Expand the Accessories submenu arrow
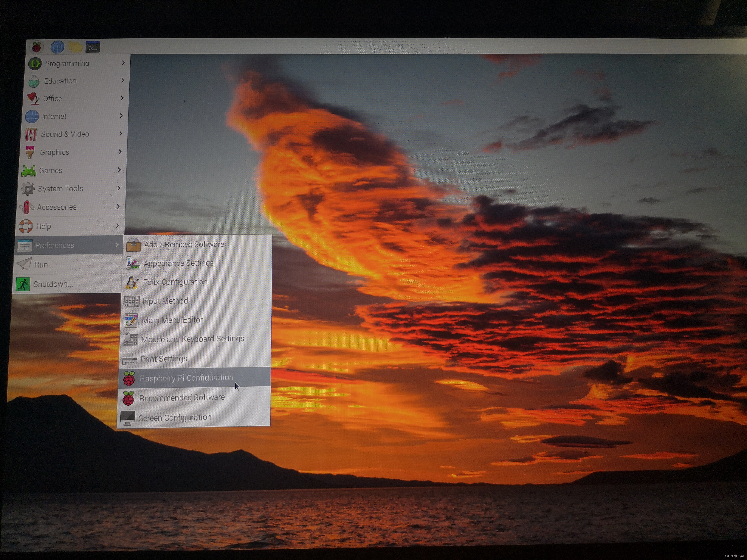Screen dimensions: 747x560 pyautogui.click(x=118, y=207)
